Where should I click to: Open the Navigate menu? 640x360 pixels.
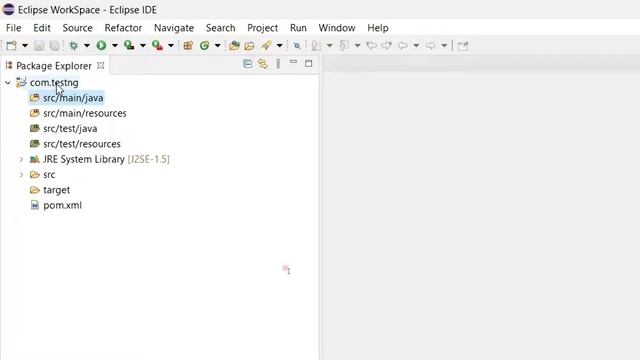point(174,28)
